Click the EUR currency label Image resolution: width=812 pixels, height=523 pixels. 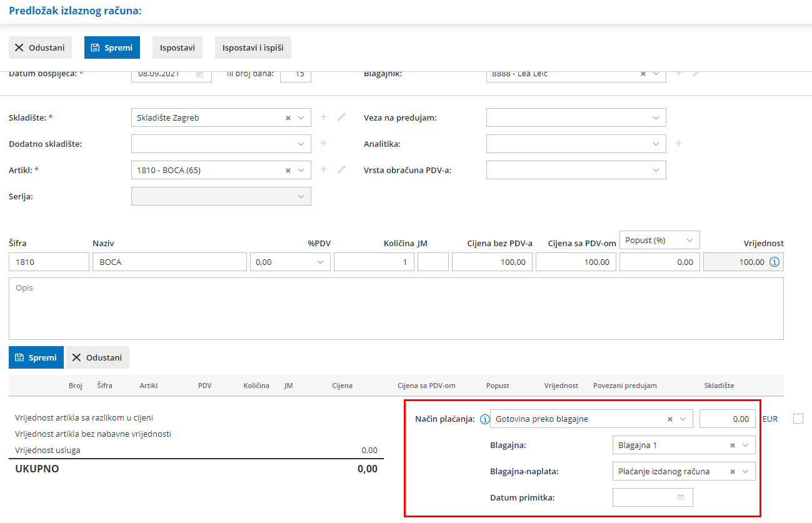[770, 419]
